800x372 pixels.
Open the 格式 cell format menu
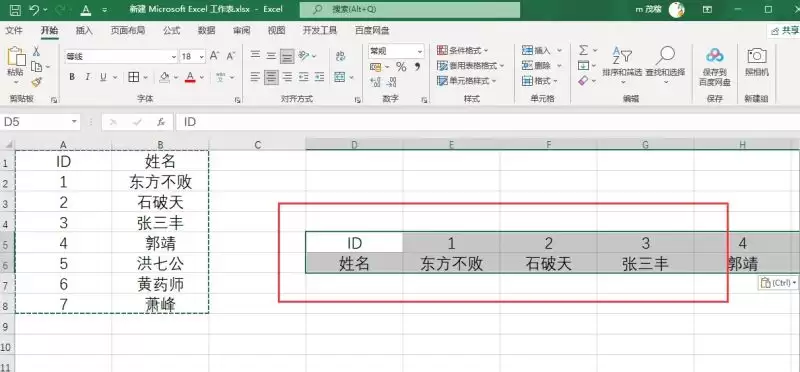(540, 81)
